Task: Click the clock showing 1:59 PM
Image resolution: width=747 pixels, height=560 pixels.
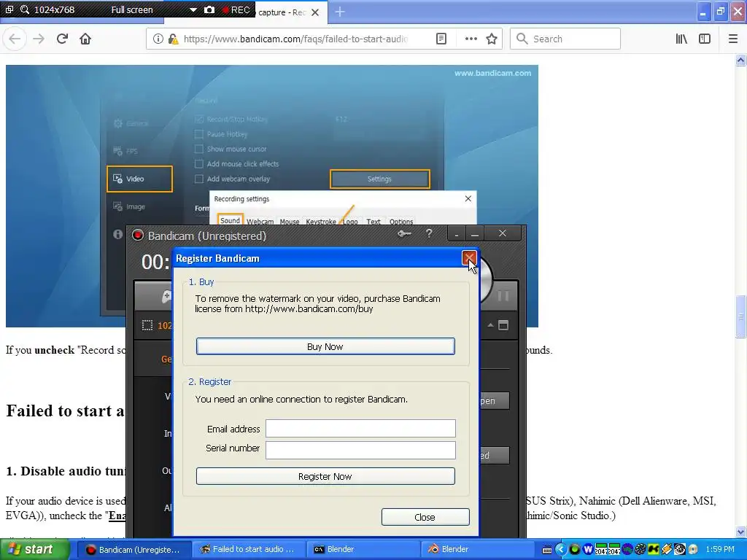Action: (720, 549)
